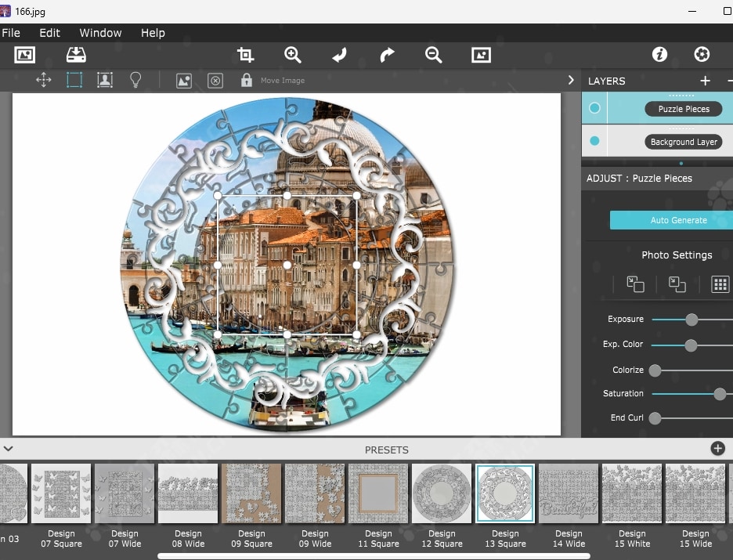The height and width of the screenshot is (560, 733).
Task: Select the Design 12 Square preset thumbnail
Action: (x=442, y=493)
